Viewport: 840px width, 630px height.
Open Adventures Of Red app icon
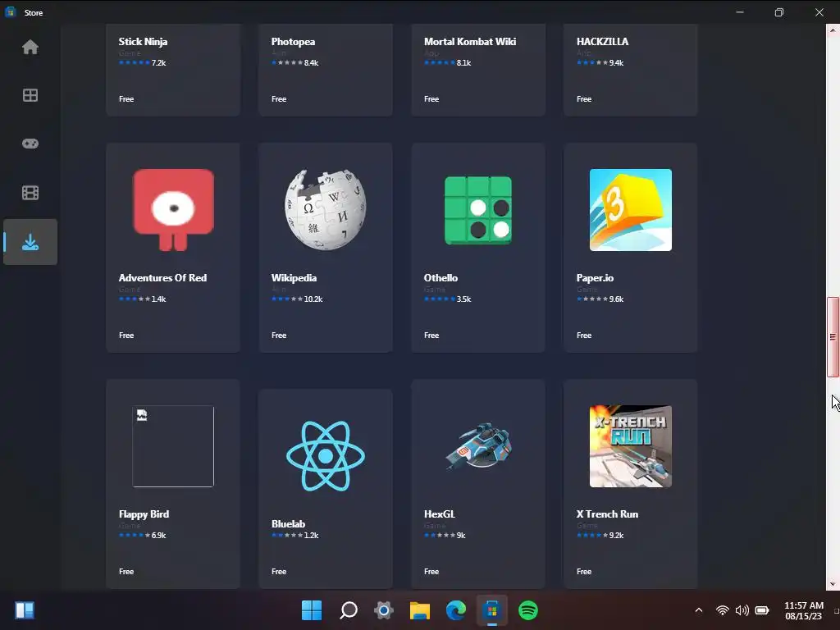pyautogui.click(x=173, y=210)
